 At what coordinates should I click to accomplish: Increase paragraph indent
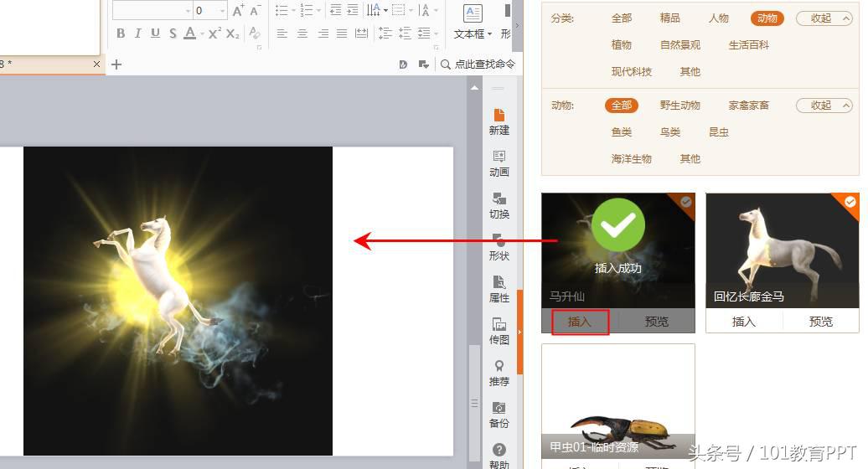(x=353, y=10)
